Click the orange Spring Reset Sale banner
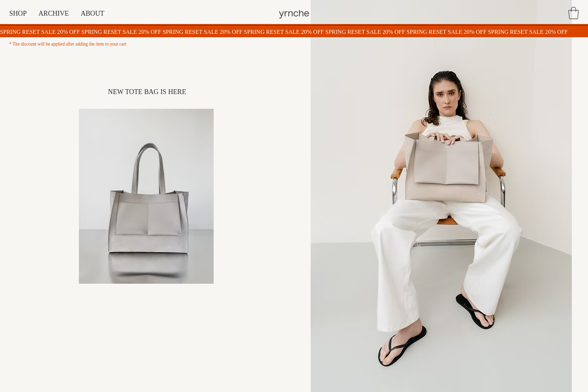 [x=294, y=31]
